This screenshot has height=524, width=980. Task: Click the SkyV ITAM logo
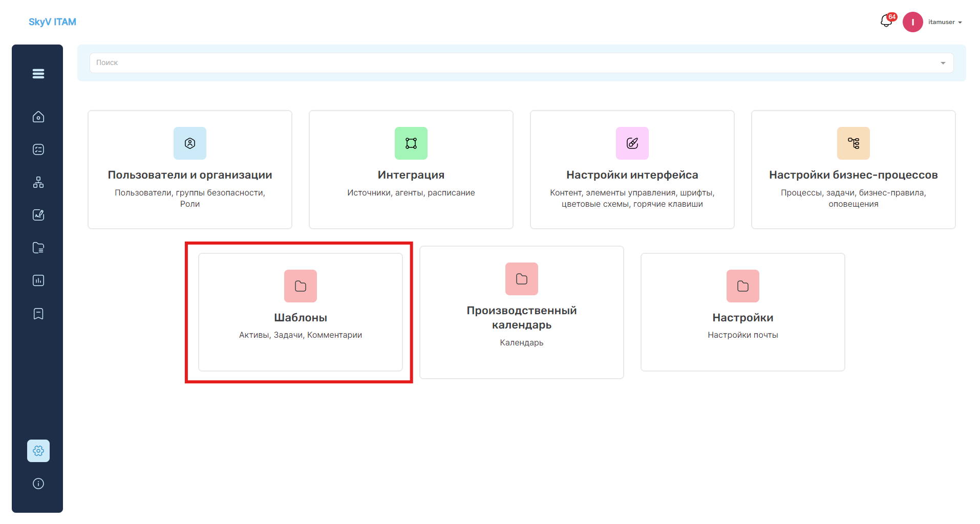[x=52, y=22]
